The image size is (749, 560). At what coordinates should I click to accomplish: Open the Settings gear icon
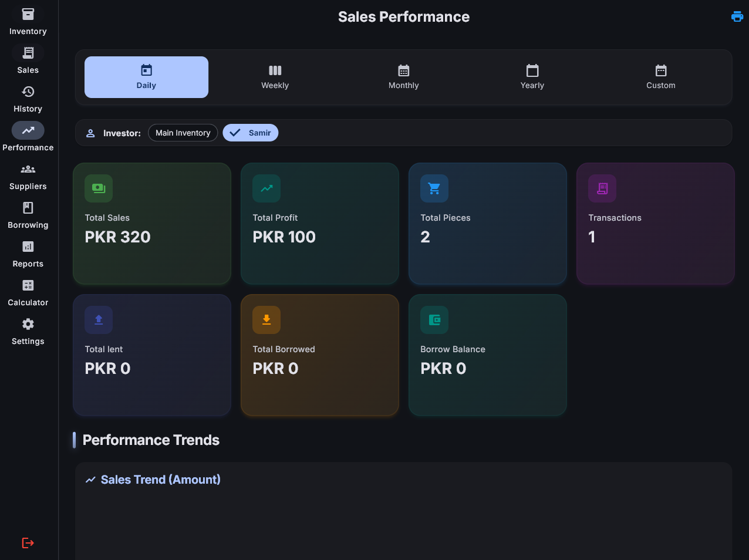tap(28, 324)
